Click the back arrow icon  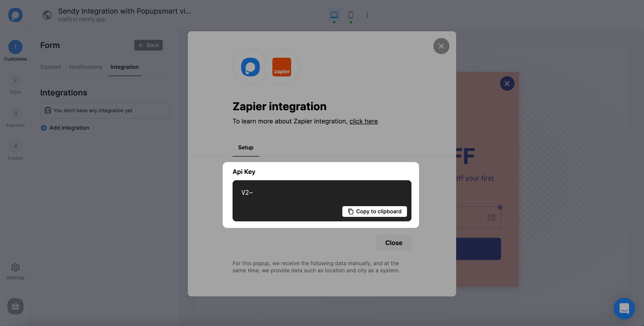pos(141,45)
